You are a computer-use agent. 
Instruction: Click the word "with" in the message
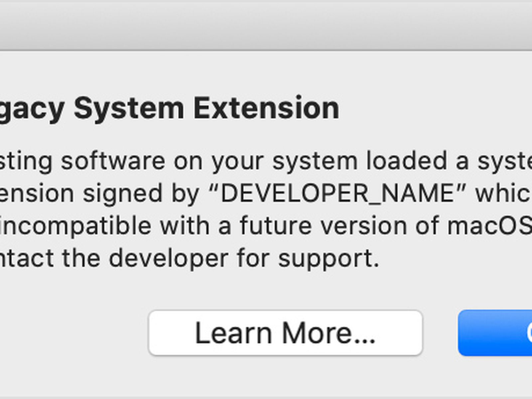[x=185, y=226]
